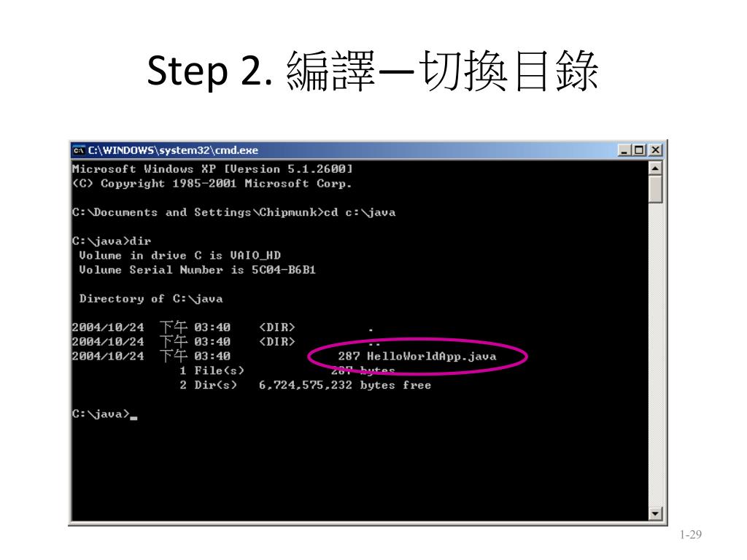Click the second <DIR> entry

pyautogui.click(x=276, y=342)
